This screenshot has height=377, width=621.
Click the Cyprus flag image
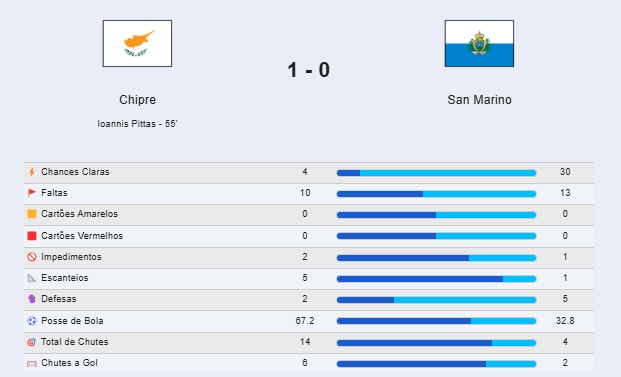[137, 44]
